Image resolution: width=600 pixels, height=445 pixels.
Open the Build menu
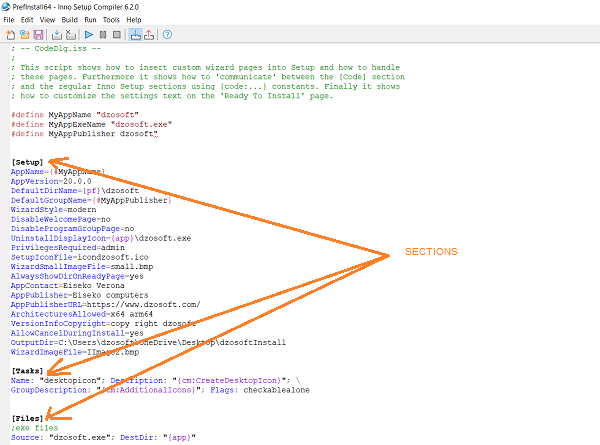[x=70, y=20]
